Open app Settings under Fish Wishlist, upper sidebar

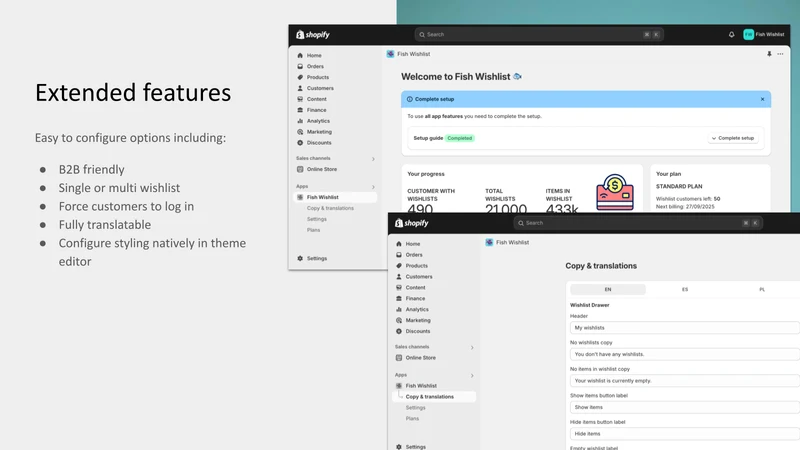[x=317, y=219]
